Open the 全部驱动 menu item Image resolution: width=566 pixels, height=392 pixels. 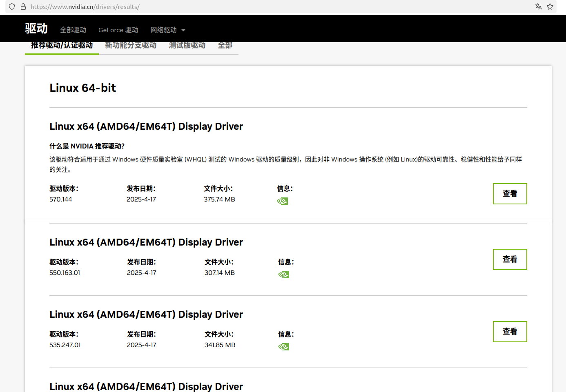tap(73, 30)
